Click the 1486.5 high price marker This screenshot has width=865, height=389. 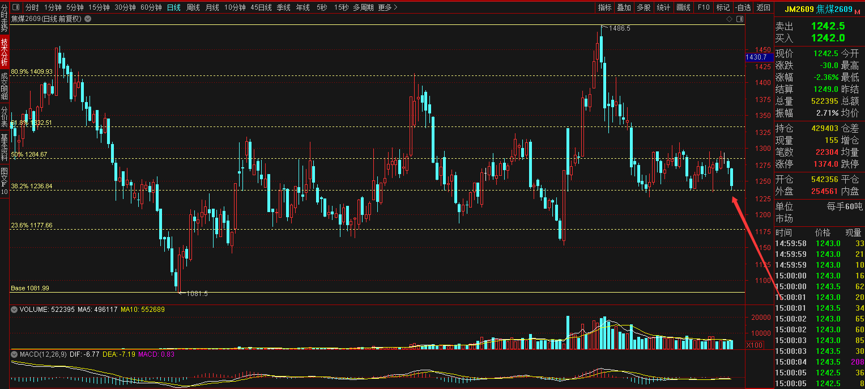point(619,27)
